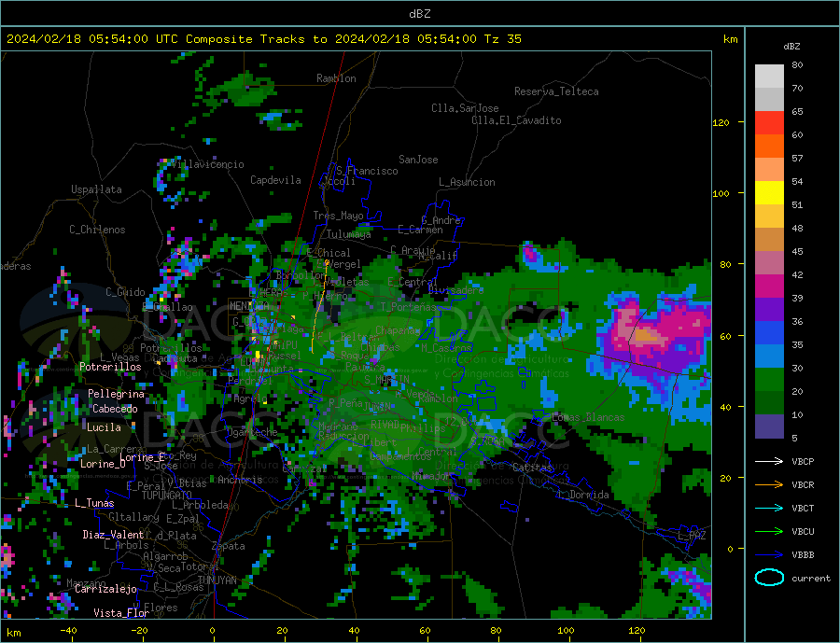Image resolution: width=840 pixels, height=643 pixels.
Task: Select the purple 36-39 dBZ legend swatch
Action: 769,310
